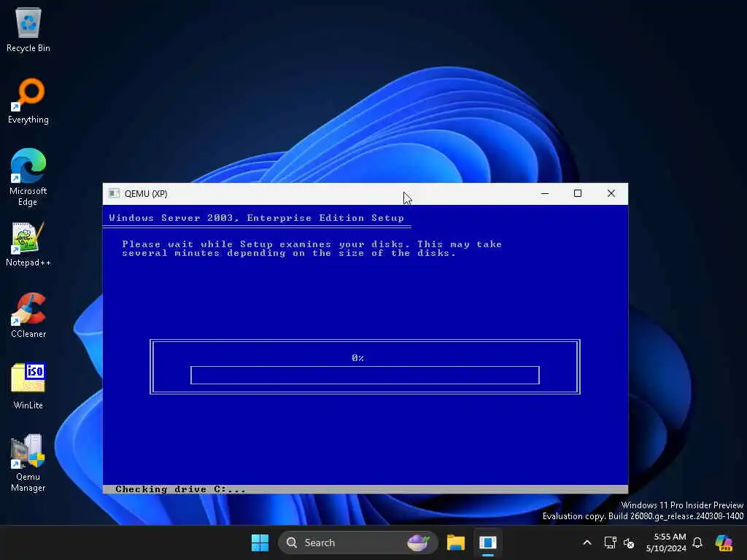Viewport: 747px width, 560px height.
Task: Select the Microsoft Edge desktop shortcut
Action: click(x=28, y=177)
